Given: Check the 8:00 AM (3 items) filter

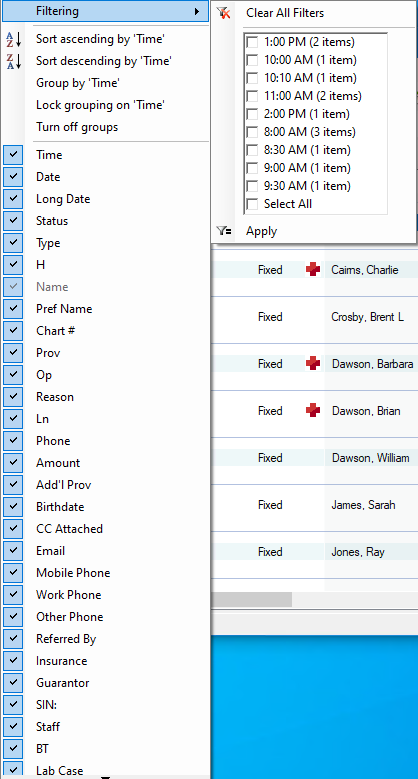Looking at the screenshot, I should click(x=252, y=132).
